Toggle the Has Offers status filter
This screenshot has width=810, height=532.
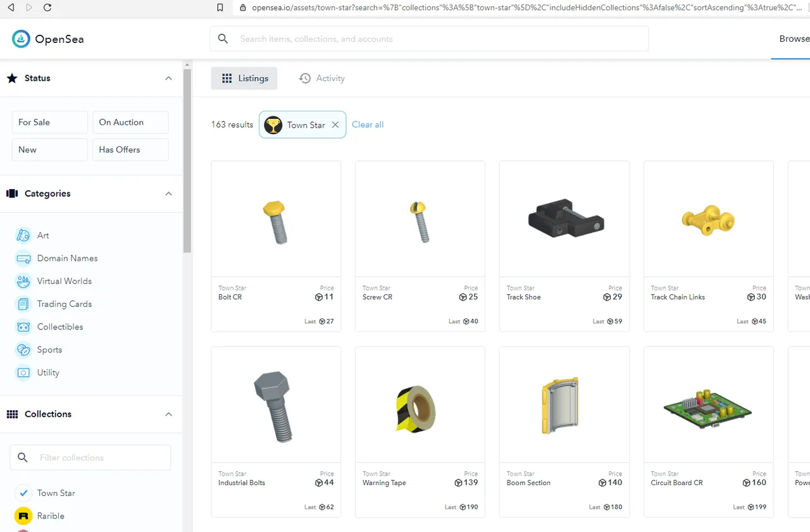point(130,150)
